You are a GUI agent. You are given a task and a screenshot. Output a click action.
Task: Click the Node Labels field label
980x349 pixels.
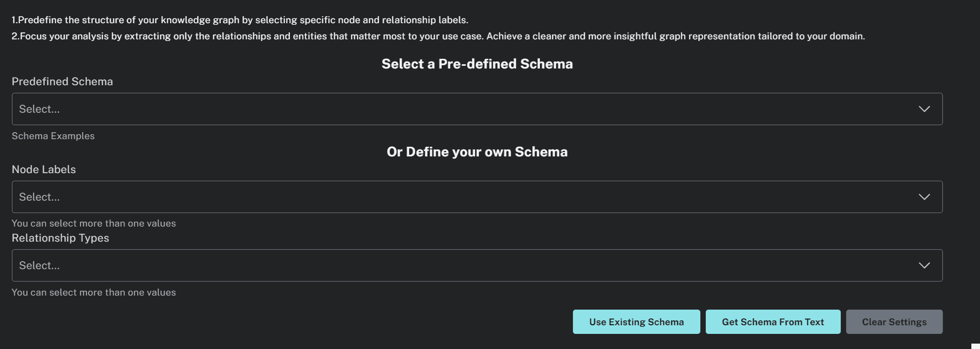pyautogui.click(x=44, y=169)
